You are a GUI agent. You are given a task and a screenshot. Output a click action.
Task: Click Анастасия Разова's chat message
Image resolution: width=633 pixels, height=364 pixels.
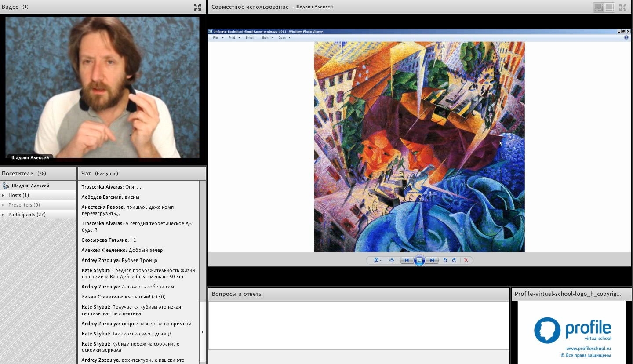coord(127,210)
